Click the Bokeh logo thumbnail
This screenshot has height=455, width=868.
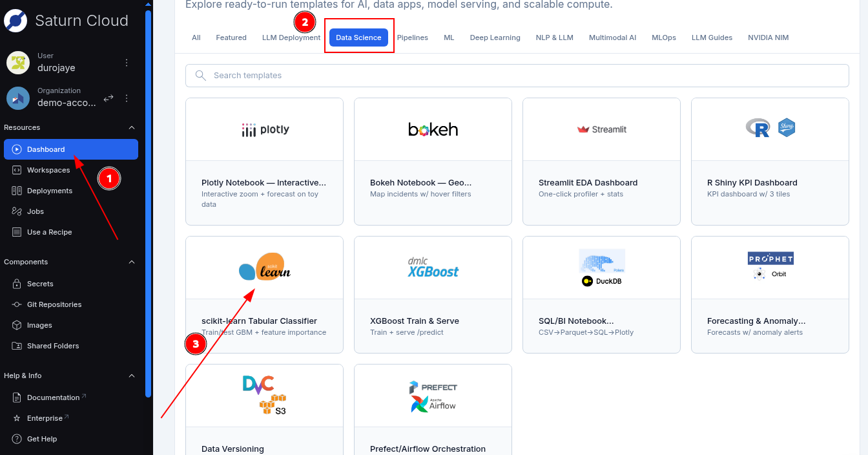tap(433, 130)
